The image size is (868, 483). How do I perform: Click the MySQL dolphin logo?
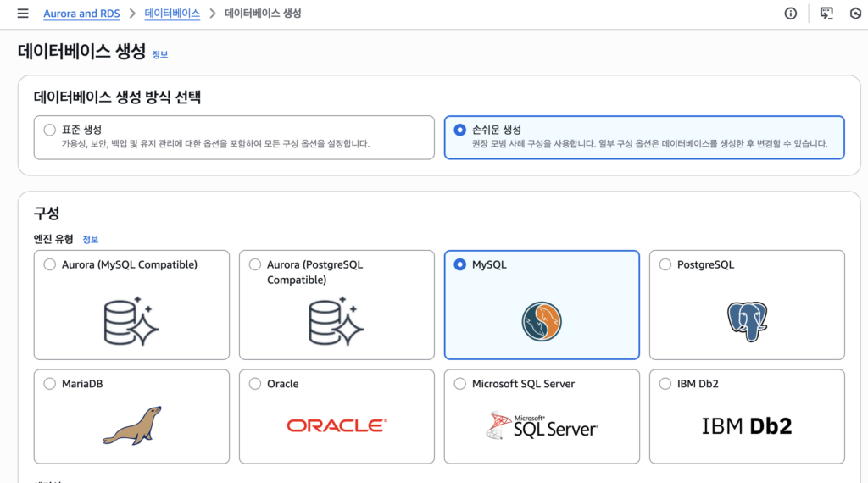coord(542,321)
